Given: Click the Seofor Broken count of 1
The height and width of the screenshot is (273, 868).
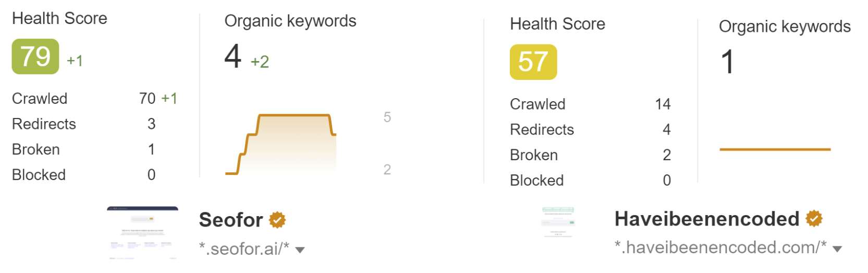Looking at the screenshot, I should (x=151, y=149).
